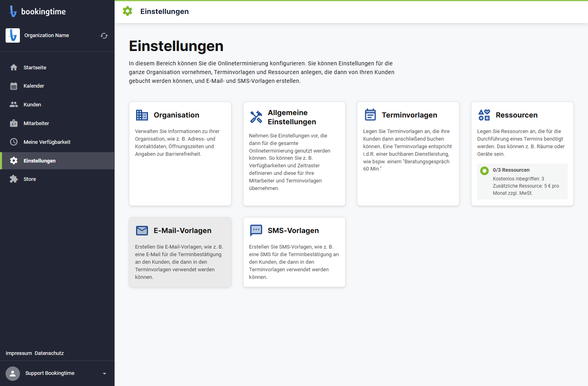Screen dimensions: 588x386
Task: Open the Ressourcen card title
Action: (x=517, y=115)
